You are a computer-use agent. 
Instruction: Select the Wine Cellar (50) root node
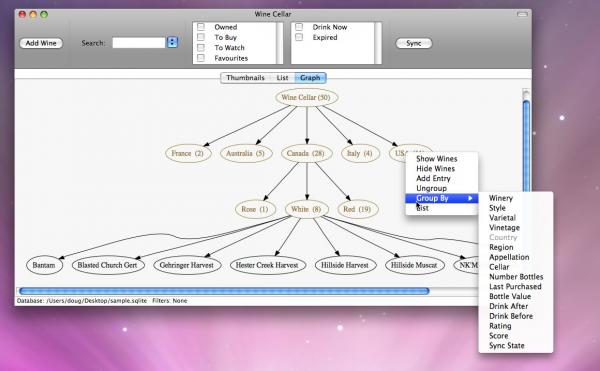pyautogui.click(x=307, y=98)
